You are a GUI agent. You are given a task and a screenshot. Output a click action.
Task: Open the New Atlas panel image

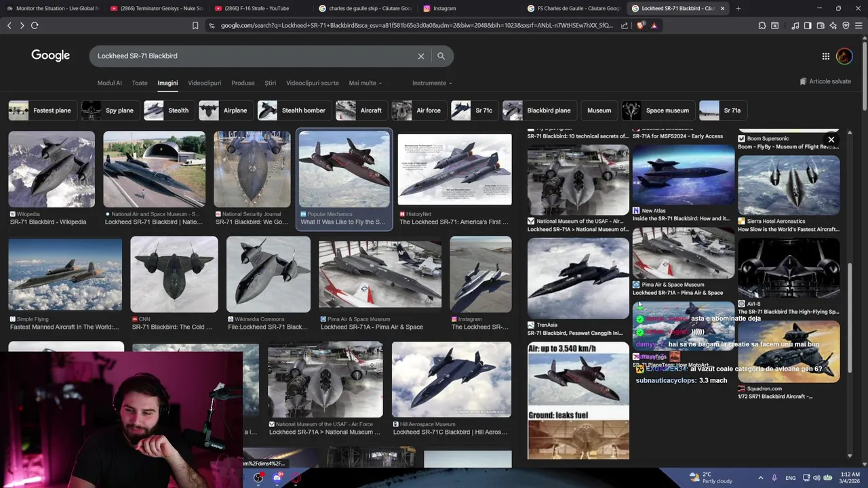[684, 175]
